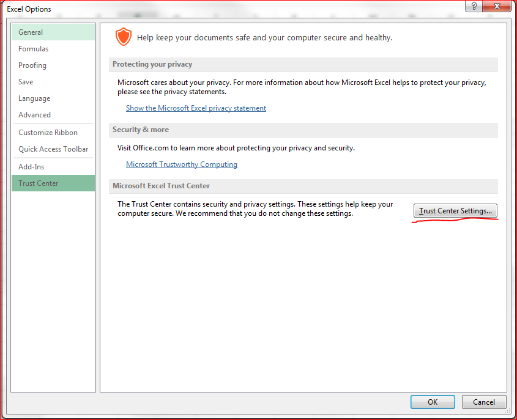Select the Language options page
This screenshot has height=420, width=517.
[34, 98]
